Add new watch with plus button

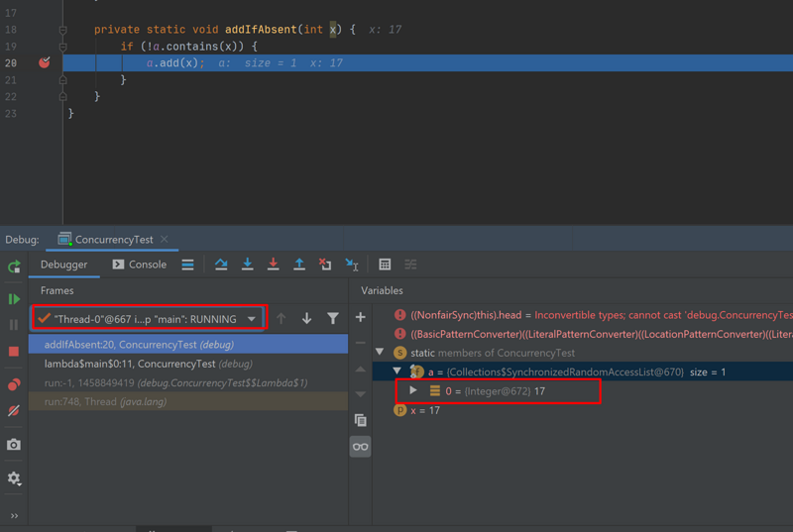point(360,317)
